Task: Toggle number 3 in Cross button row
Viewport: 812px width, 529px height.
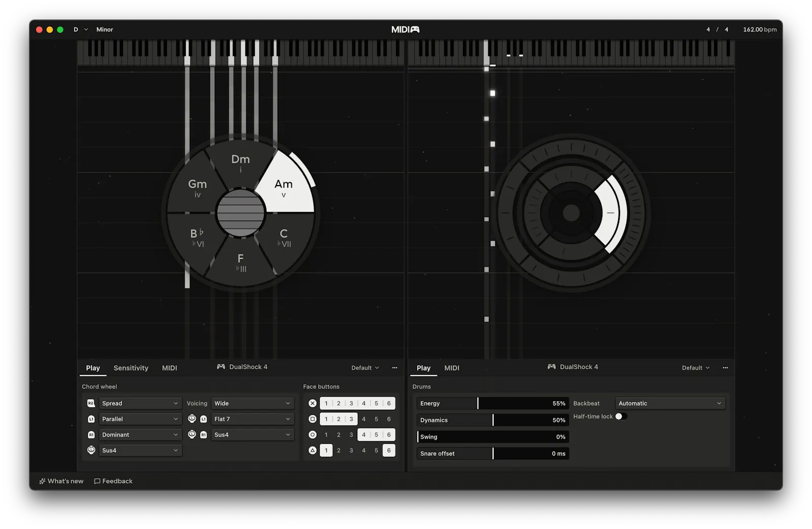Action: tap(351, 403)
